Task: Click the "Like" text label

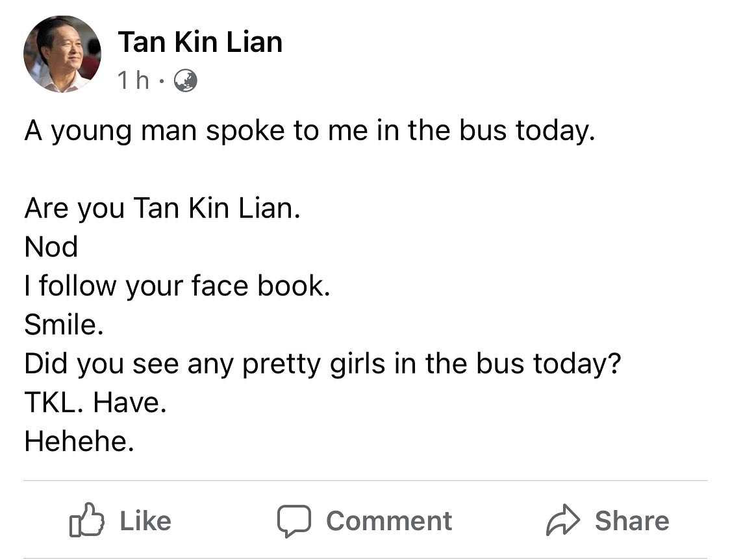Action: pyautogui.click(x=145, y=521)
